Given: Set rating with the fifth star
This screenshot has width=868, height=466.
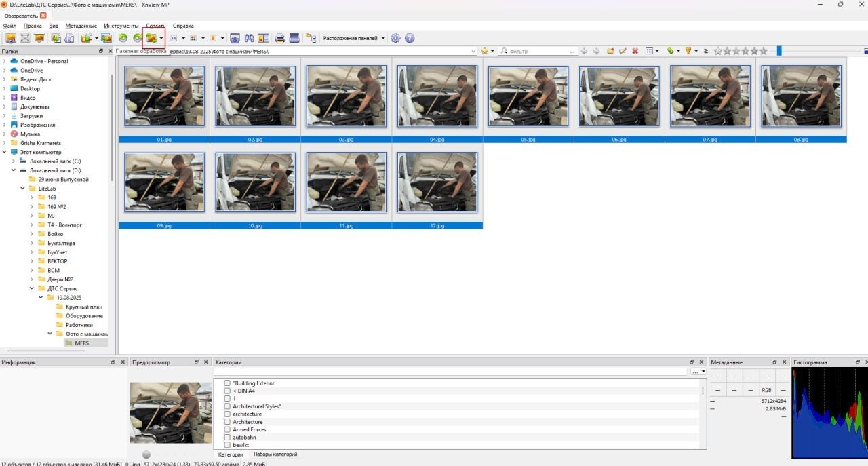Looking at the screenshot, I should point(754,51).
